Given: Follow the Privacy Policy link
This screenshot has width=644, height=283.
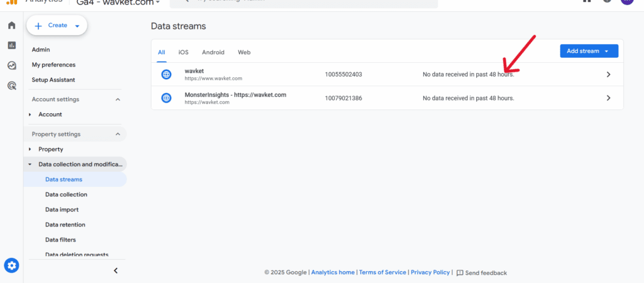Looking at the screenshot, I should 430,272.
